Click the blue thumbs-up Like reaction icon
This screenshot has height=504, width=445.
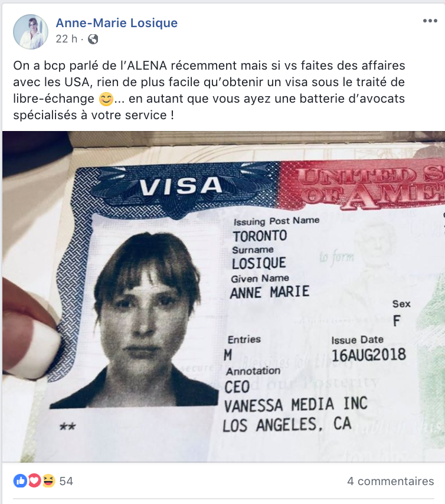point(20,481)
